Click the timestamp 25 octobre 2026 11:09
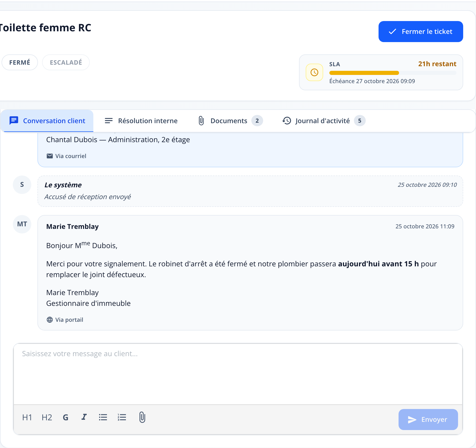The width and height of the screenshot is (476, 448). (425, 226)
